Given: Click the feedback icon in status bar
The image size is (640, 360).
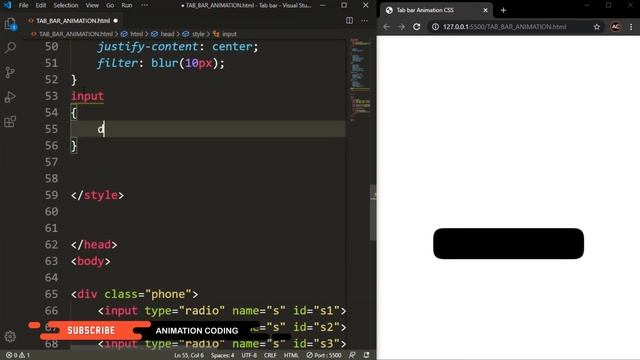Looking at the screenshot, I should coord(352,355).
